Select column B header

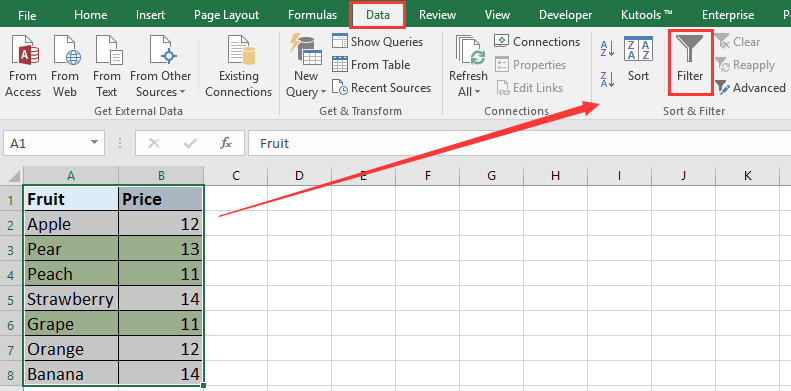[161, 176]
